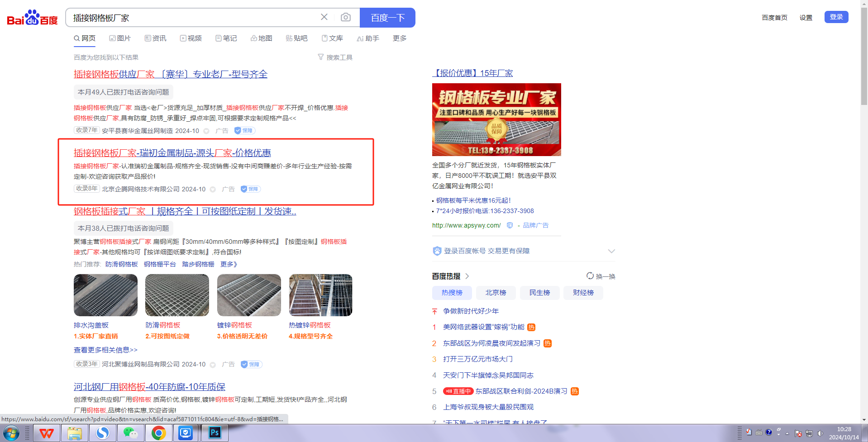Screen dimensions: 868x442
Task: Open the 赛华 专业老厂 result title
Action: [171, 74]
